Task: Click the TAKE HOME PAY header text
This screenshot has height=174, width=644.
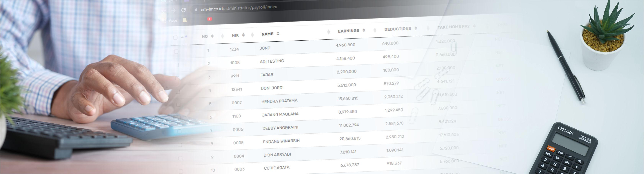Action: pos(453,27)
